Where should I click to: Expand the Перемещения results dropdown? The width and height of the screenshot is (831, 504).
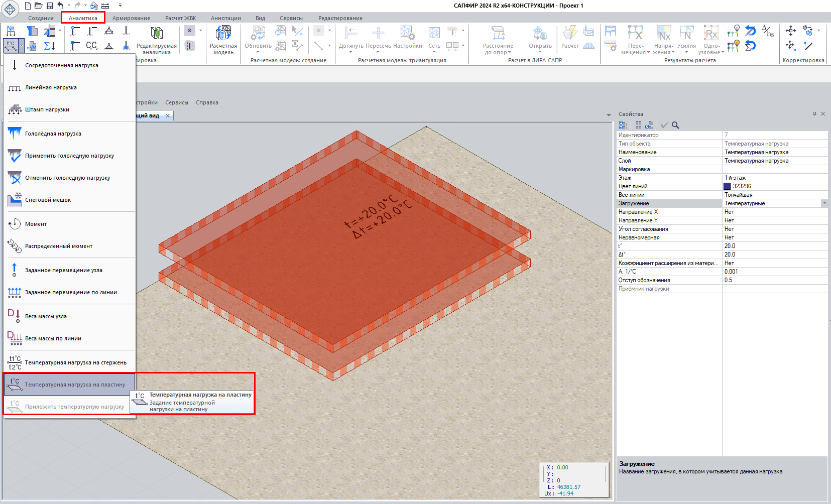648,53
